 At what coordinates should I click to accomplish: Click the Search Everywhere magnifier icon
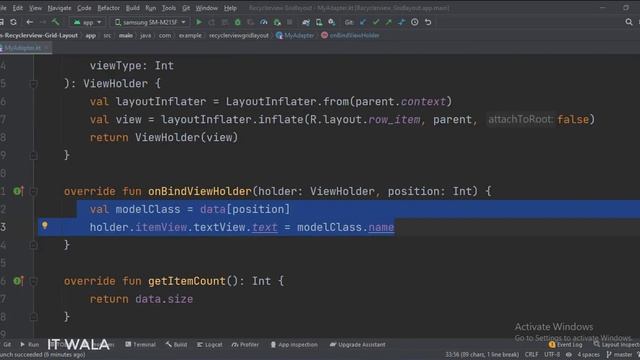click(629, 22)
